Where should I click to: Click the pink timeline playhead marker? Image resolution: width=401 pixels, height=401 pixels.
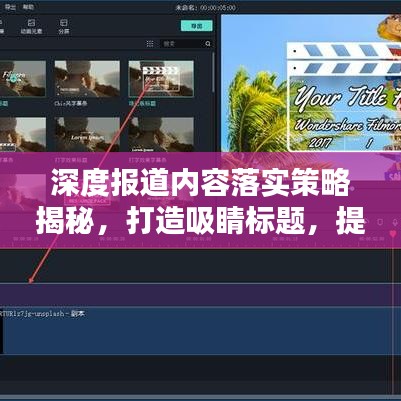[x=393, y=234]
